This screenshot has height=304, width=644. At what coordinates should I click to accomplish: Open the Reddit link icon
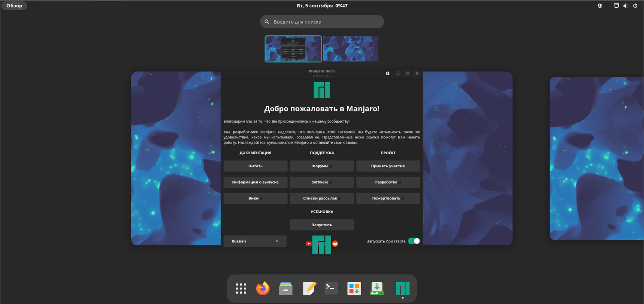click(335, 243)
